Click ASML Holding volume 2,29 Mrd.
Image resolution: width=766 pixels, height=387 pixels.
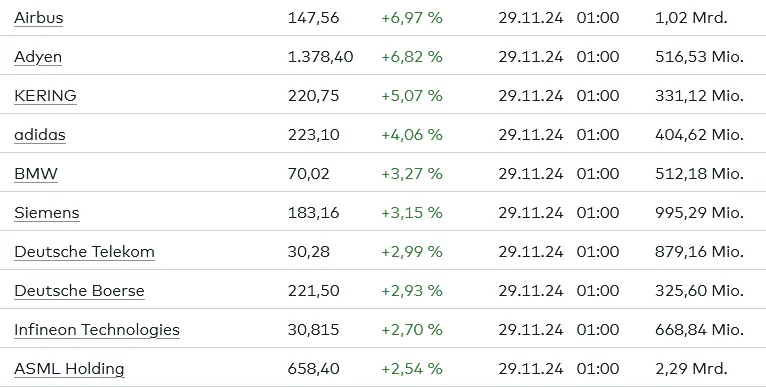[691, 369]
